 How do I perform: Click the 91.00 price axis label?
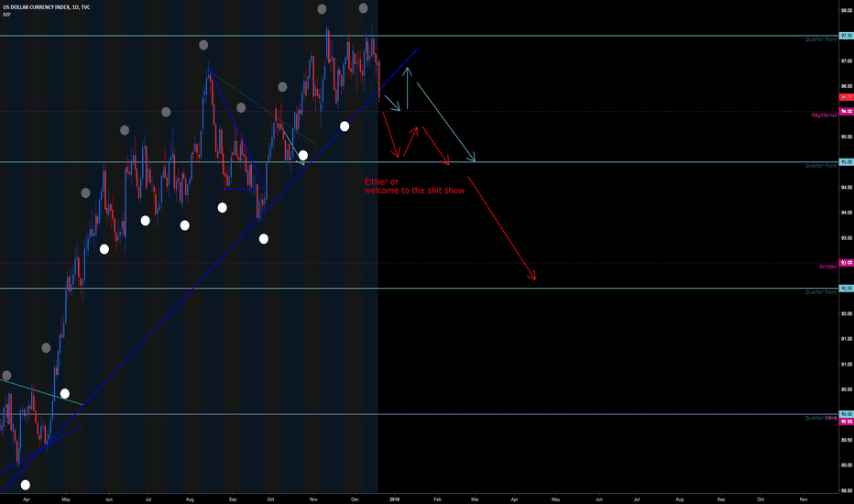[847, 365]
